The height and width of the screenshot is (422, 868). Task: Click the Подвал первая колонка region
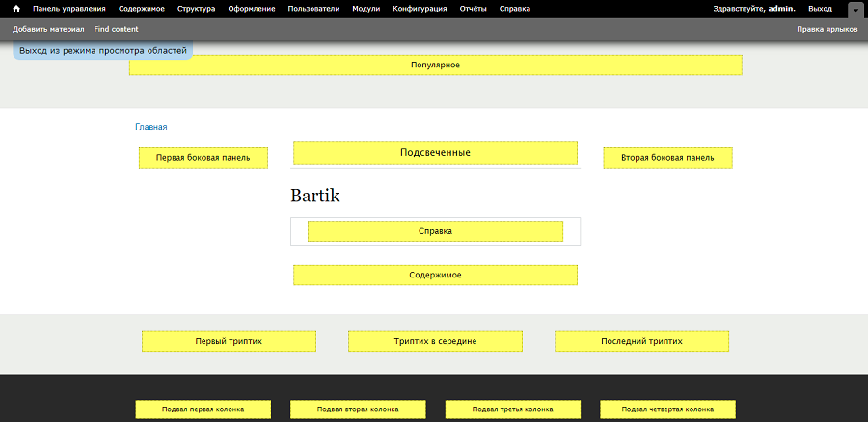(203, 409)
